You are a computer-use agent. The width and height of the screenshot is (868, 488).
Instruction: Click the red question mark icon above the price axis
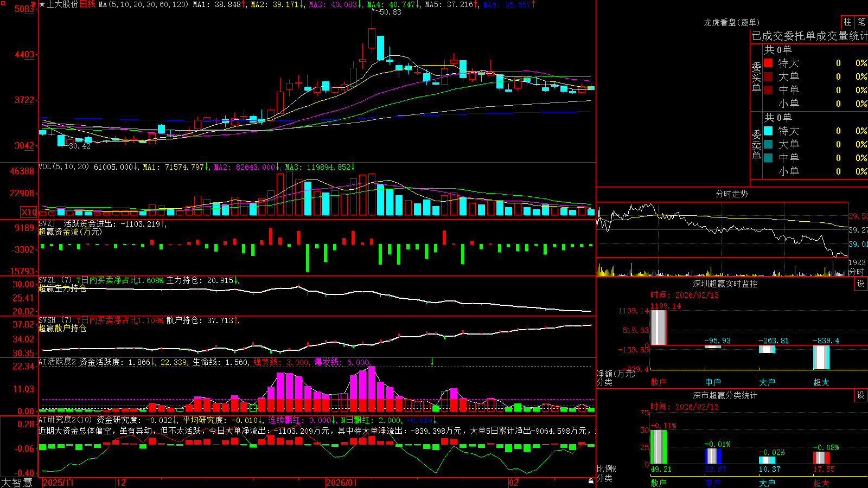(x=33, y=4)
